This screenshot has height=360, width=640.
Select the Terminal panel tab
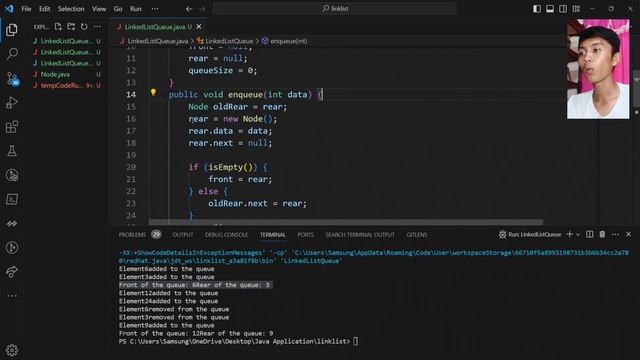pos(273,235)
